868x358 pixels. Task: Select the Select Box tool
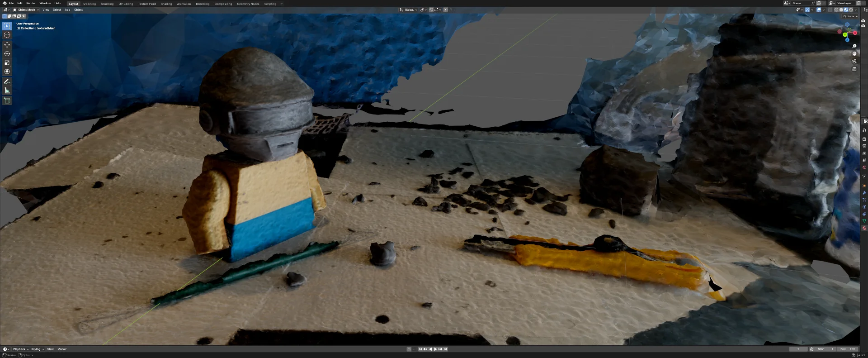7,26
